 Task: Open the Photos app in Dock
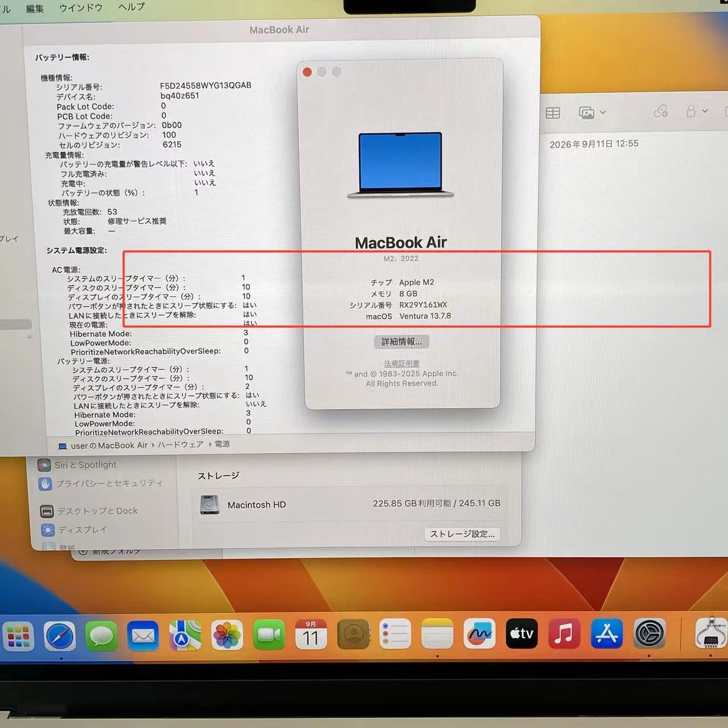(x=227, y=635)
